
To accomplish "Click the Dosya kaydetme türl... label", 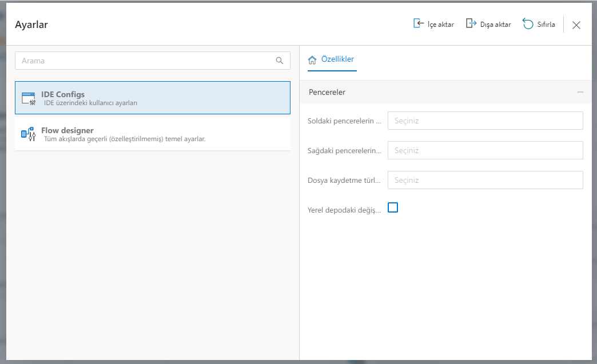I will [x=344, y=180].
